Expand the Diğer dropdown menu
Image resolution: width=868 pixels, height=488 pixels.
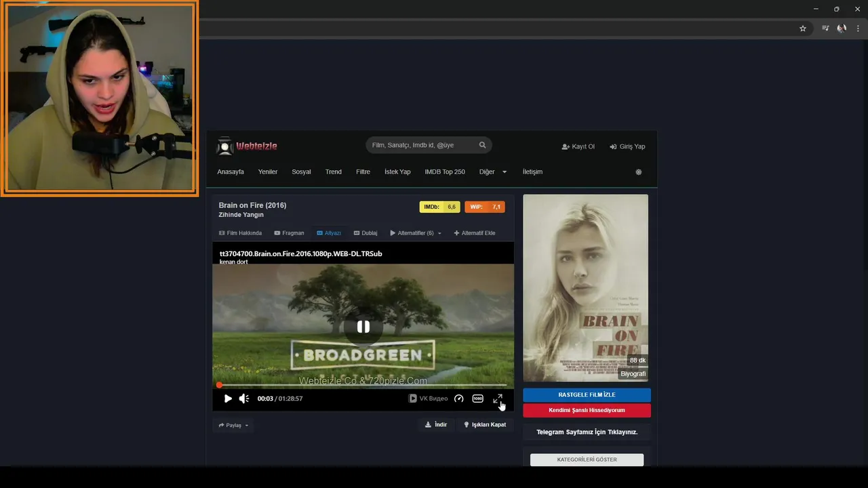pos(493,171)
